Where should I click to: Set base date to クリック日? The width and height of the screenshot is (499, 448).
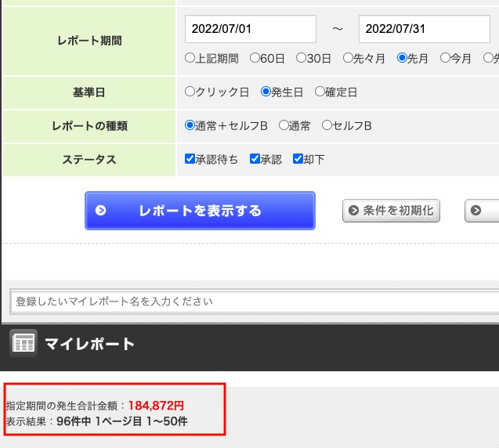[x=190, y=92]
